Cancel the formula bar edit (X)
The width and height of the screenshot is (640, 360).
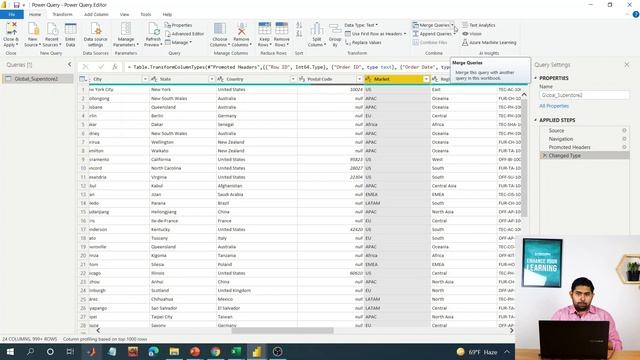click(85, 67)
